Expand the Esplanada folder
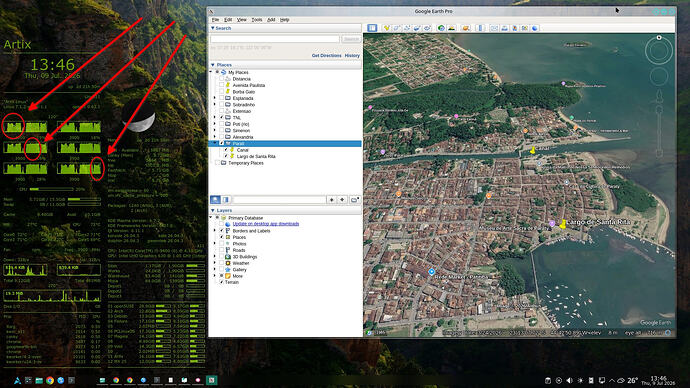This screenshot has width=690, height=388. [215, 99]
